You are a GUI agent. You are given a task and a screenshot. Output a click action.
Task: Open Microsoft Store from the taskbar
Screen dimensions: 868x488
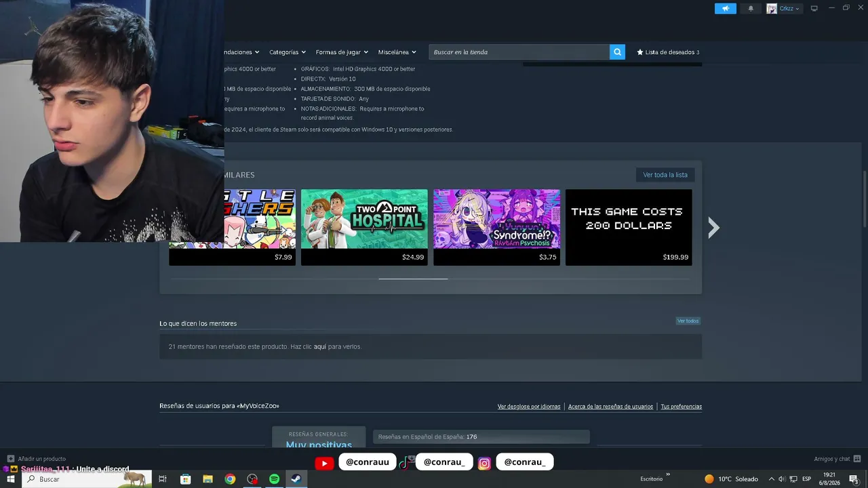(x=185, y=479)
